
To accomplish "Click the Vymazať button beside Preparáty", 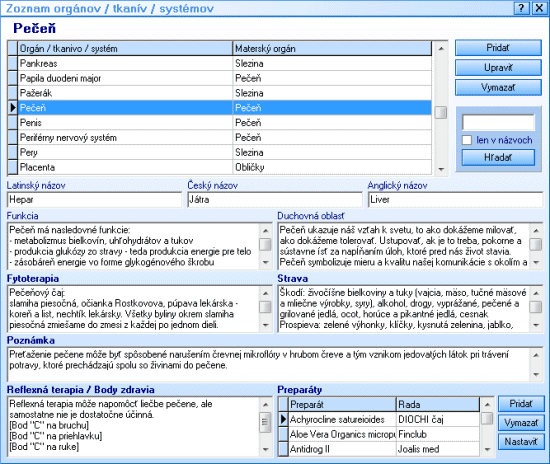I will 521,423.
